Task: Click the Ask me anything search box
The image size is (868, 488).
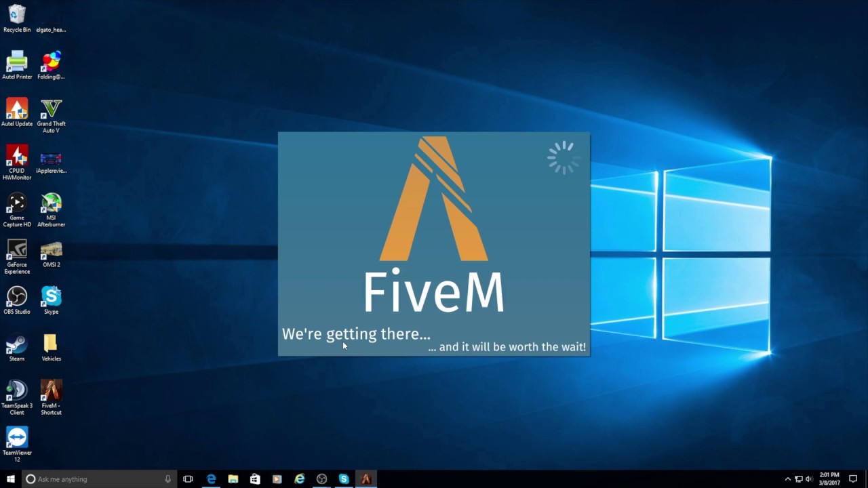Action: click(100, 479)
